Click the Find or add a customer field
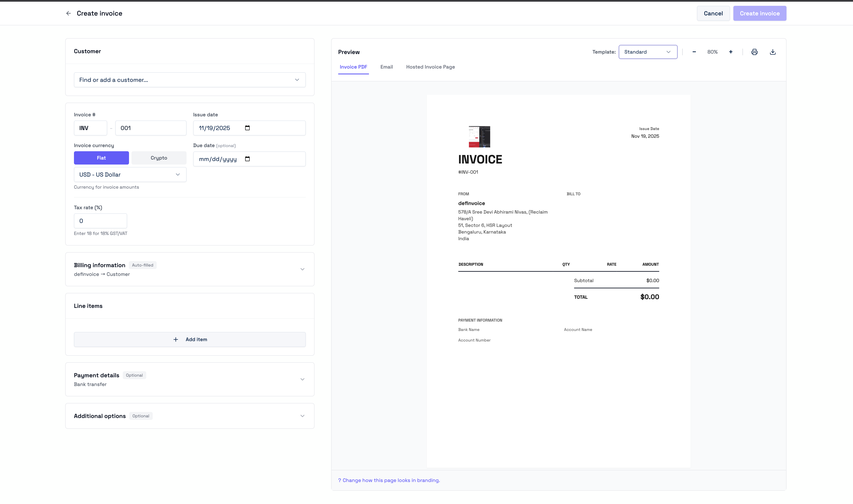853x504 pixels. (189, 80)
